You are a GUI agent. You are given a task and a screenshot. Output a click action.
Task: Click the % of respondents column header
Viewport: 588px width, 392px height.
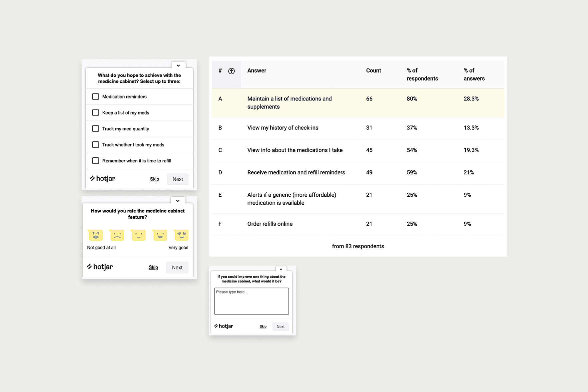pos(422,75)
